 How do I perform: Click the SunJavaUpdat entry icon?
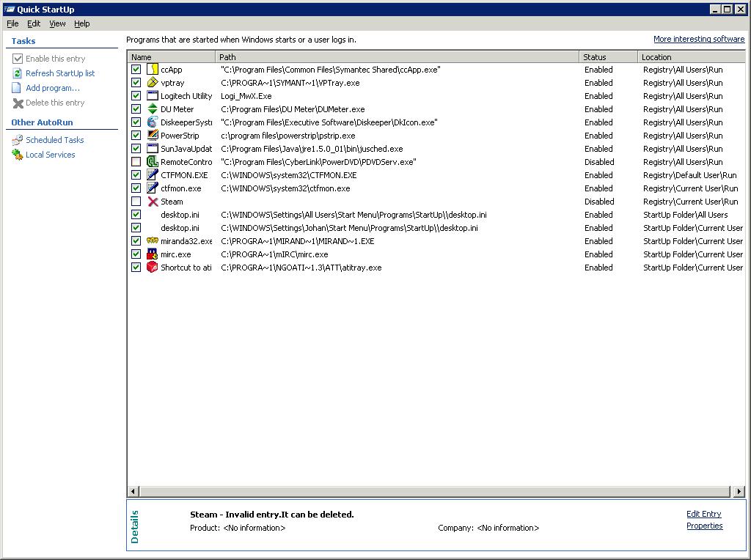coord(153,148)
